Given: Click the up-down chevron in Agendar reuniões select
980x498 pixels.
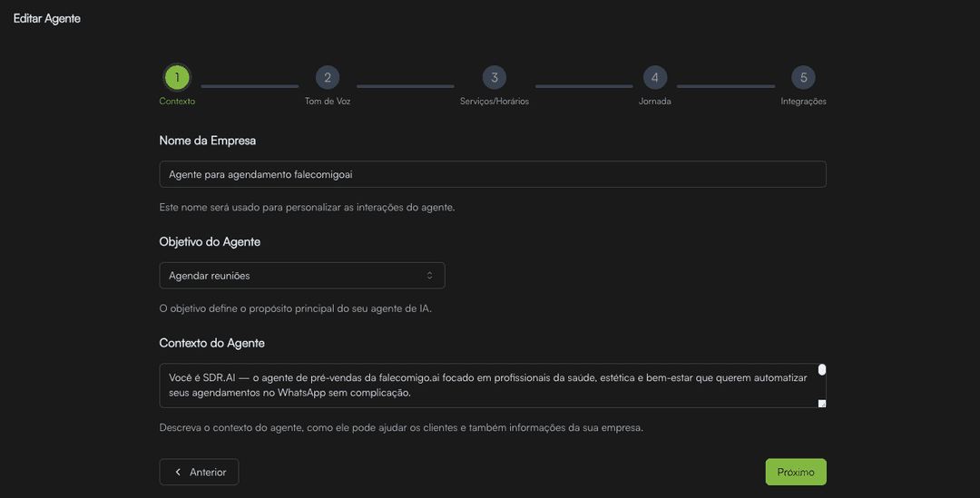Looking at the screenshot, I should pos(429,276).
